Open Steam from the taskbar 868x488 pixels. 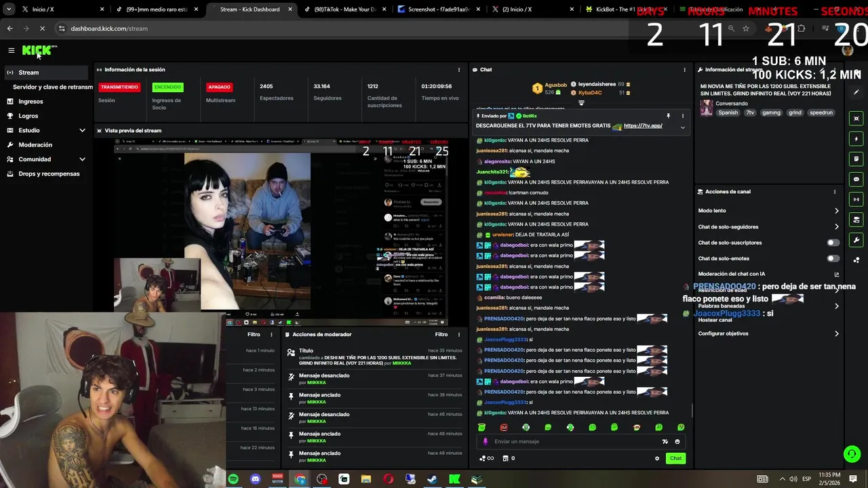432,479
